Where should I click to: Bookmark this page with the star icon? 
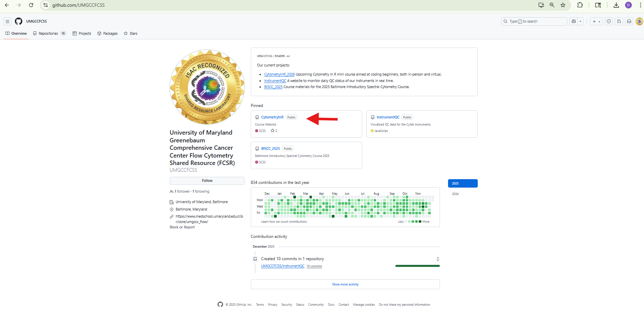coord(563,5)
